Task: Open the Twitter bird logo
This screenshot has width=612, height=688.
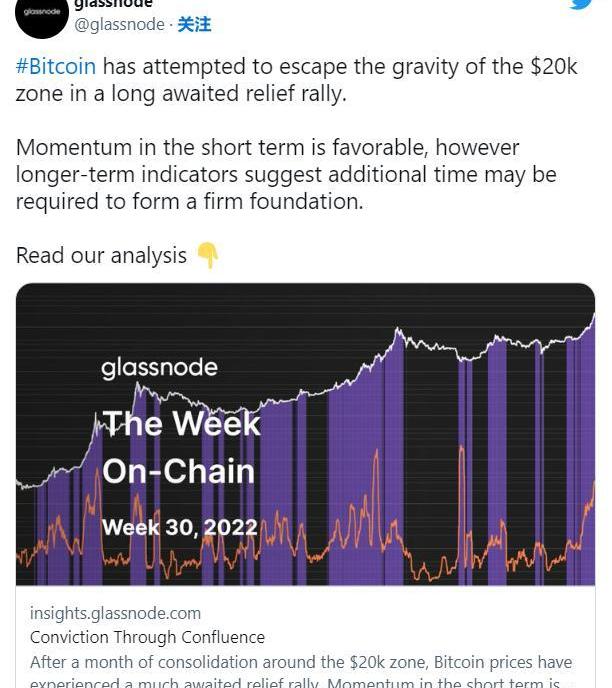Action: tap(583, 4)
